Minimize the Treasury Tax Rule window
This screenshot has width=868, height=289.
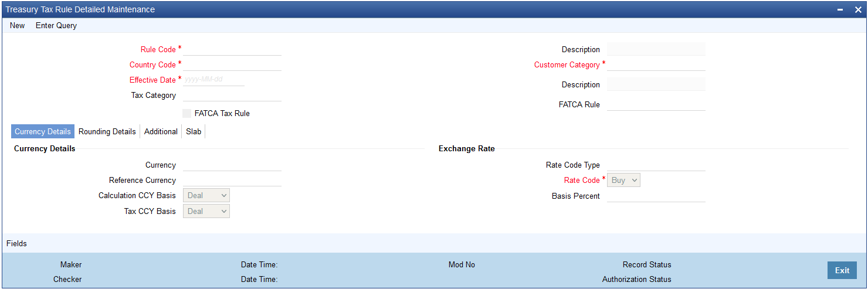[x=840, y=10]
